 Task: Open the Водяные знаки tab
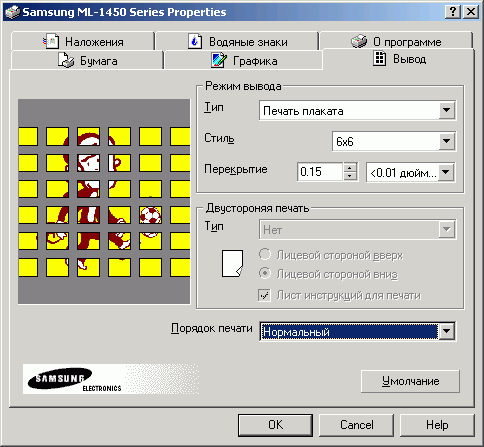click(x=237, y=42)
